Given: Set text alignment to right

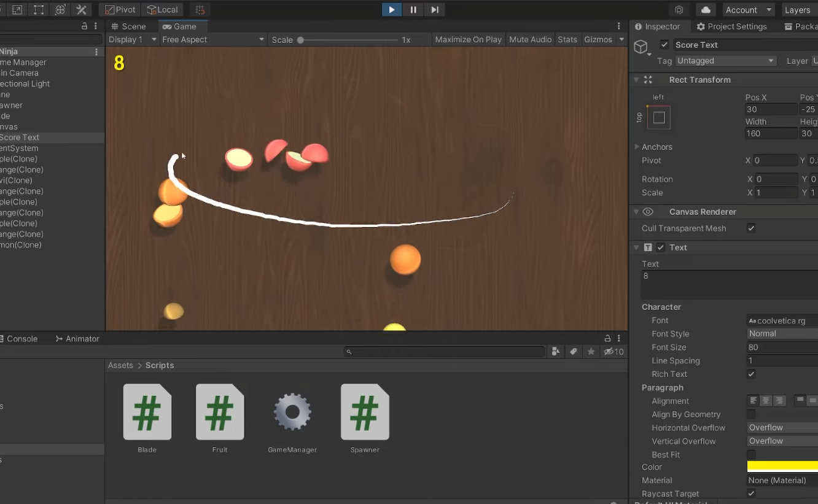Looking at the screenshot, I should pyautogui.click(x=779, y=401).
